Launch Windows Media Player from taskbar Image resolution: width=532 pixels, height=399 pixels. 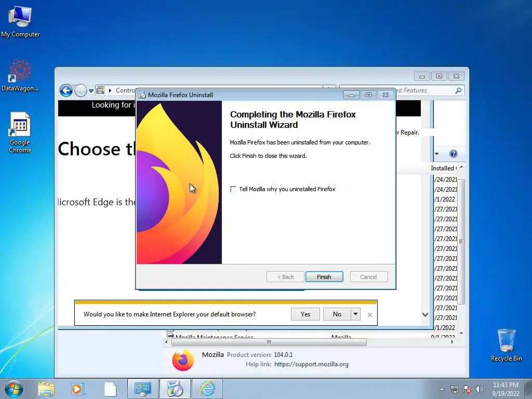point(78,389)
